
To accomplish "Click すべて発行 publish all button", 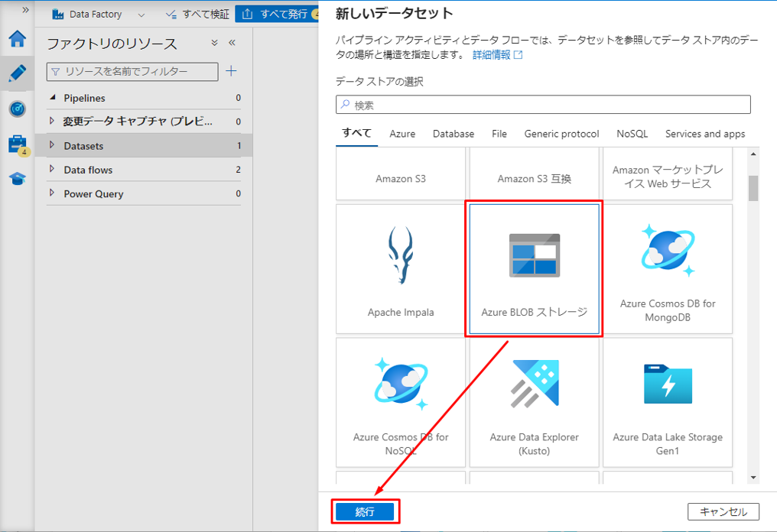I will (277, 15).
